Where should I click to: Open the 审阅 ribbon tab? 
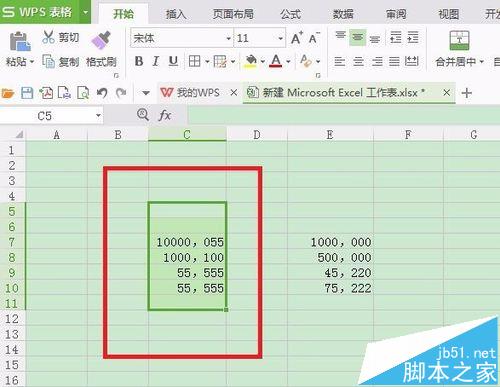(x=396, y=14)
